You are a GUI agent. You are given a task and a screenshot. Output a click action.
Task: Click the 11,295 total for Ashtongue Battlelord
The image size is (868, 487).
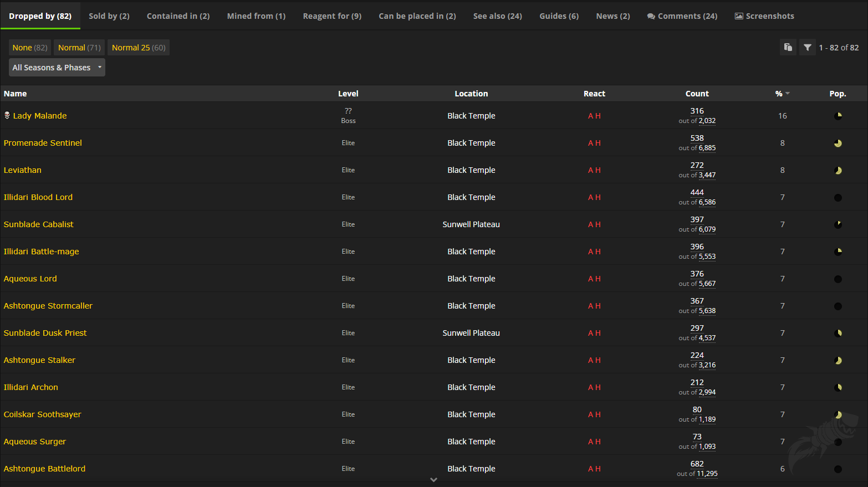tap(707, 474)
